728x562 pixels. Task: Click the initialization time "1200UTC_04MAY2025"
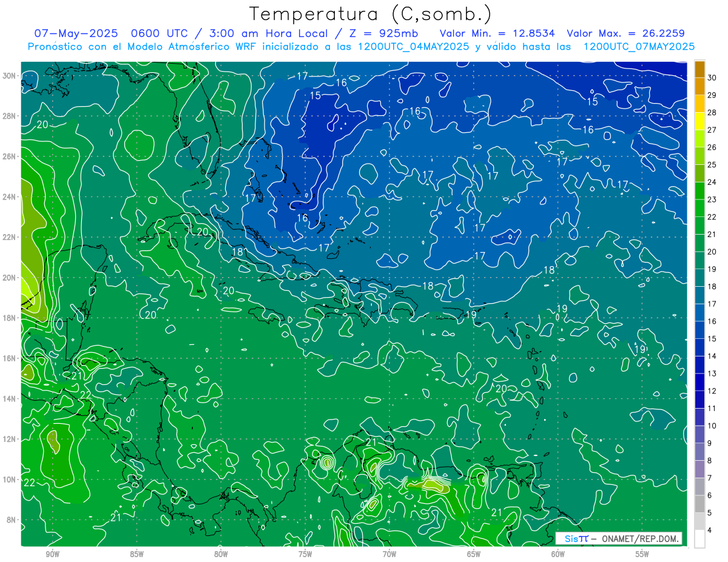(x=413, y=47)
